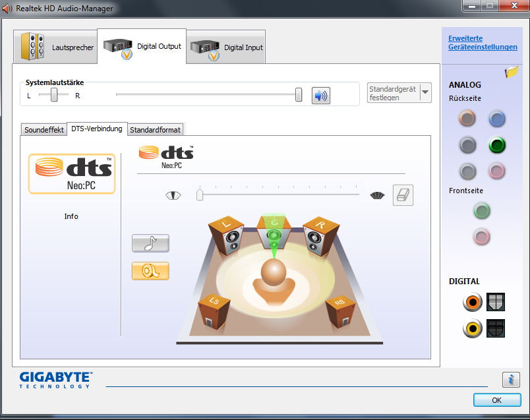Click the lower optical digital connector
530x420 pixels.
coord(496,328)
